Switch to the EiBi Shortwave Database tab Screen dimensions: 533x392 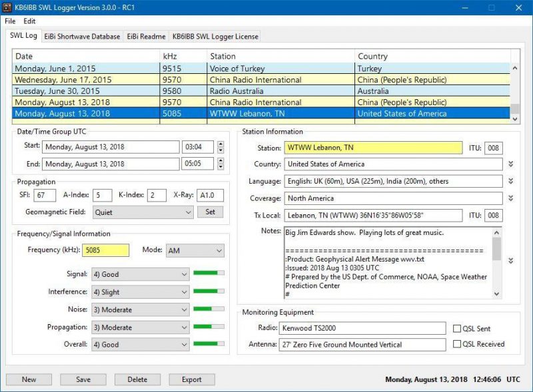tap(82, 37)
